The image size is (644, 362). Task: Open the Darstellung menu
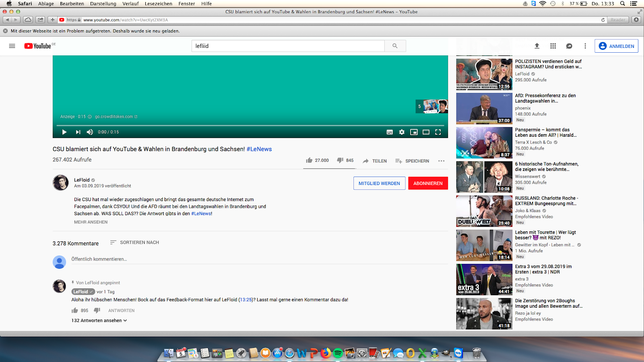[103, 4]
